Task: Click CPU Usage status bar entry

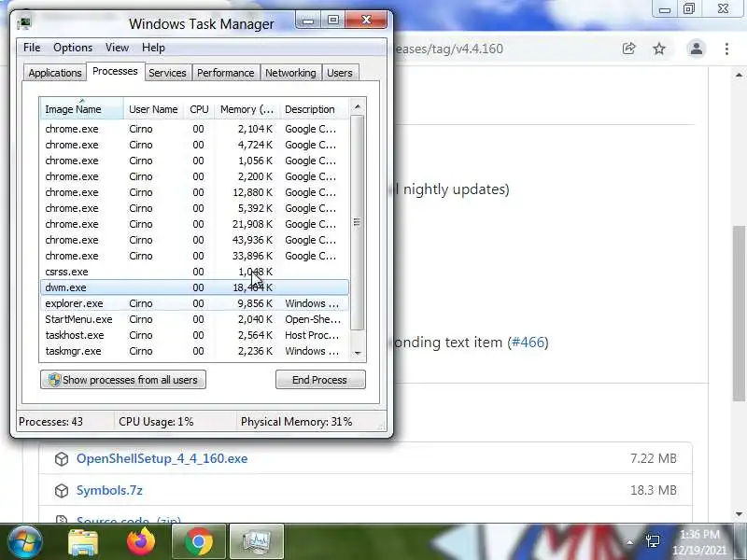Action: click(x=156, y=422)
